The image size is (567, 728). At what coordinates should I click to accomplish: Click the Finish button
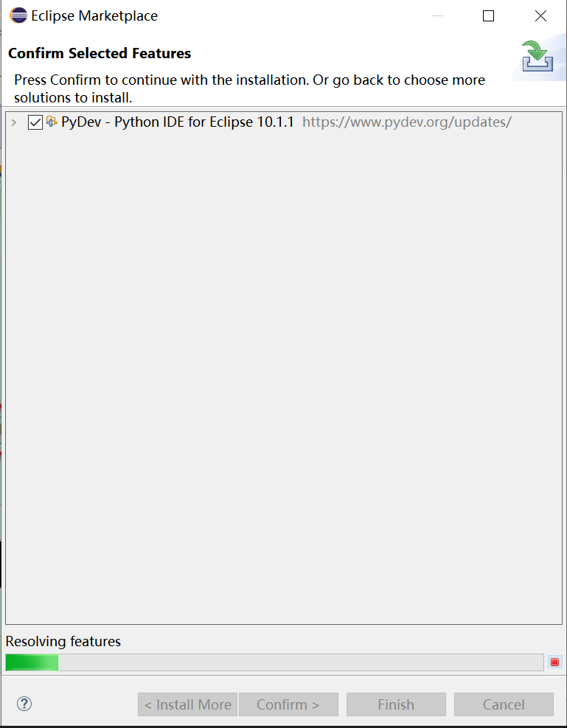pyautogui.click(x=396, y=704)
